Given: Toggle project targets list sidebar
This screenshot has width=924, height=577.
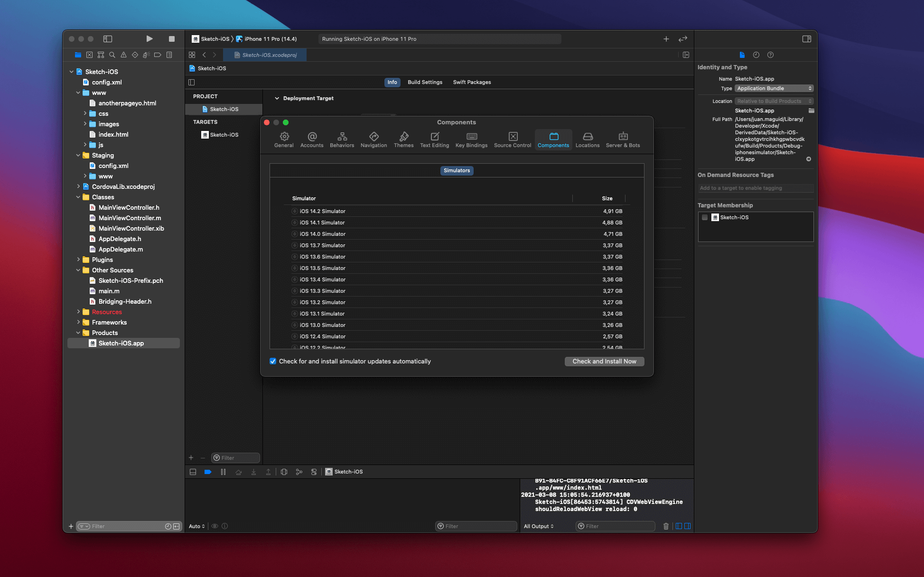Looking at the screenshot, I should coord(192,82).
